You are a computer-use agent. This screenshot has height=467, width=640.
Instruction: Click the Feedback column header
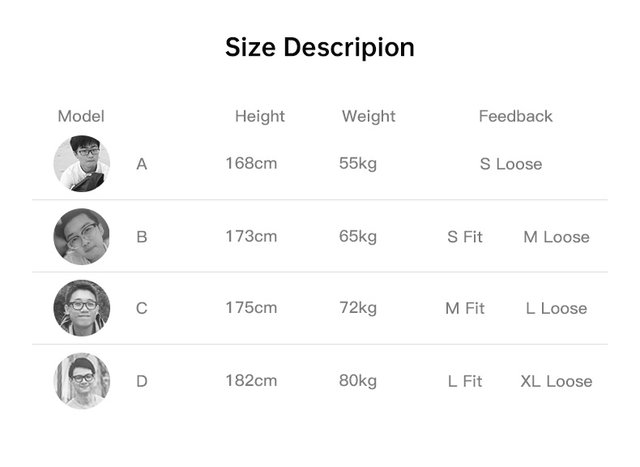516,116
